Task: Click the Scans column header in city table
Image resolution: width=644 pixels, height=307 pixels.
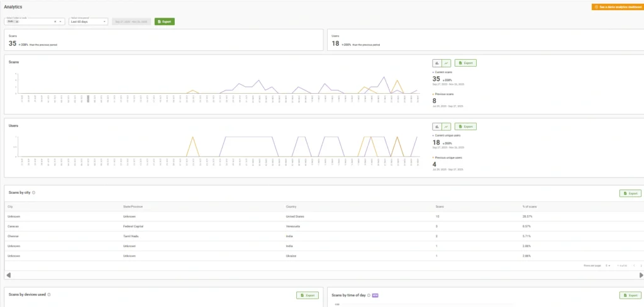Action: coord(440,207)
